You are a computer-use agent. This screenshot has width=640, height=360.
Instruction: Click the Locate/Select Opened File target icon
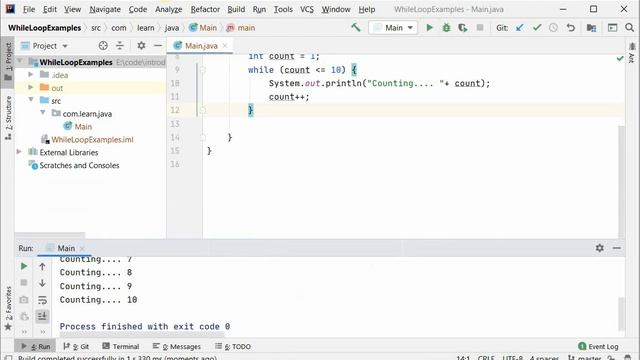coord(103,46)
